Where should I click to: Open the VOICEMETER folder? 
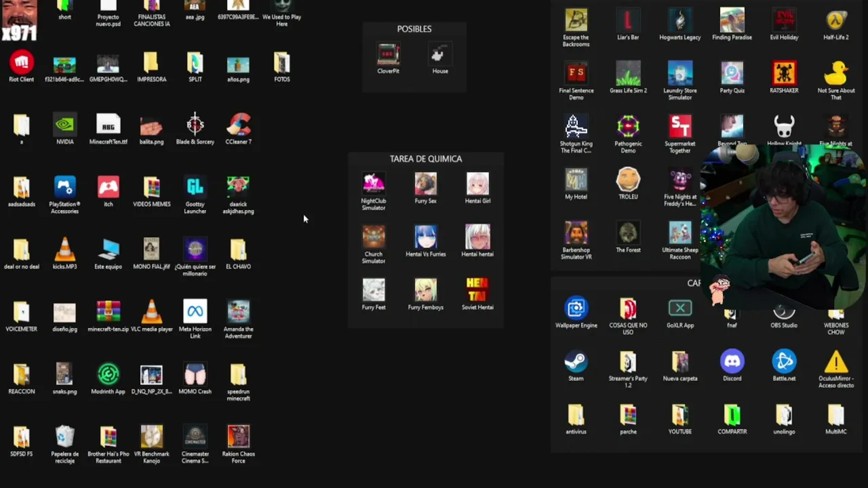pos(22,312)
